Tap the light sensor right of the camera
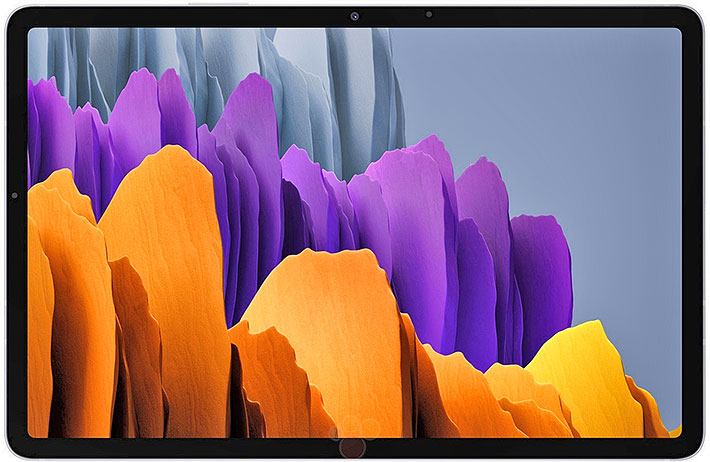 coord(428,15)
